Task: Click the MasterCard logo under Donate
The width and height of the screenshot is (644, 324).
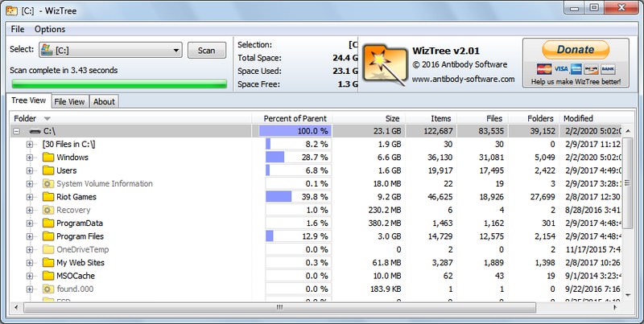Action: click(544, 69)
